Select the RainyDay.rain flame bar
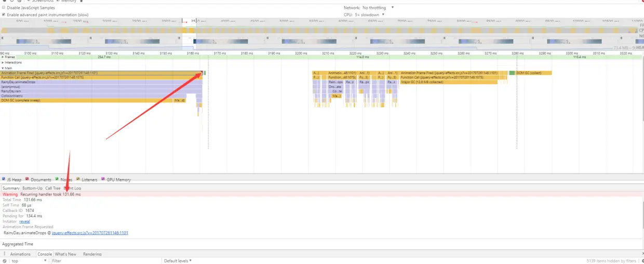Viewport: 644px width, 264px height. [x=100, y=91]
